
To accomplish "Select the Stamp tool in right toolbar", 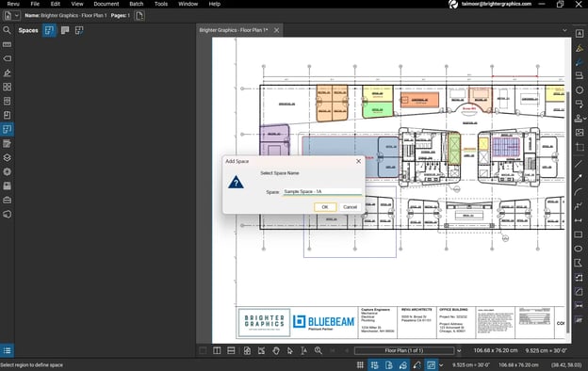I will pyautogui.click(x=579, y=118).
